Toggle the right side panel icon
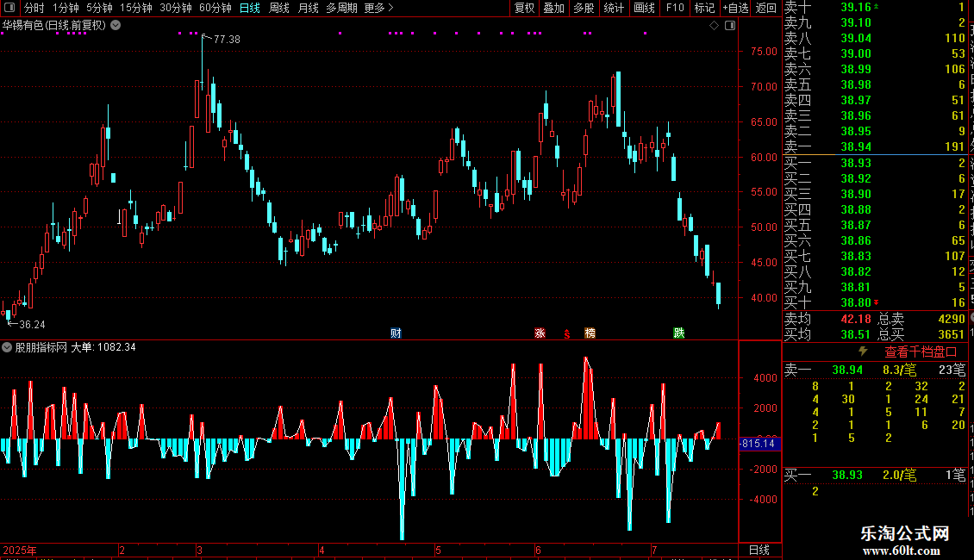This screenshot has height=560, width=974. pyautogui.click(x=730, y=26)
